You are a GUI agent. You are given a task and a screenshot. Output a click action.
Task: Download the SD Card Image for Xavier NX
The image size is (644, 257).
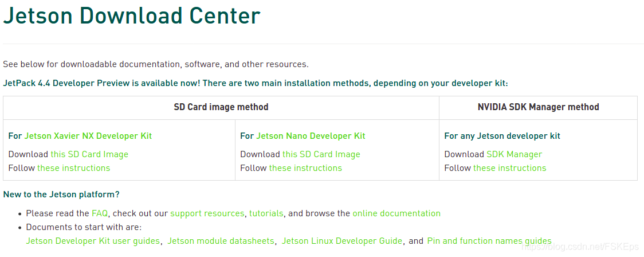pyautogui.click(x=89, y=154)
